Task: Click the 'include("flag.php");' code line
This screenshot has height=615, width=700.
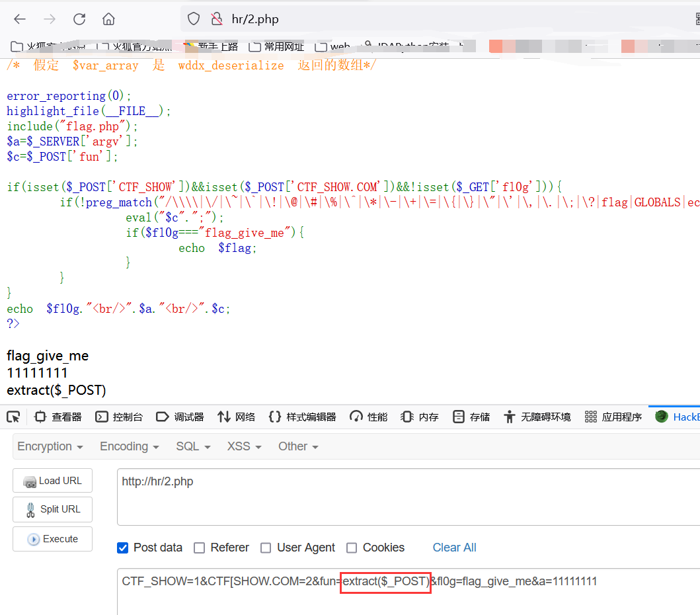Action: click(72, 126)
